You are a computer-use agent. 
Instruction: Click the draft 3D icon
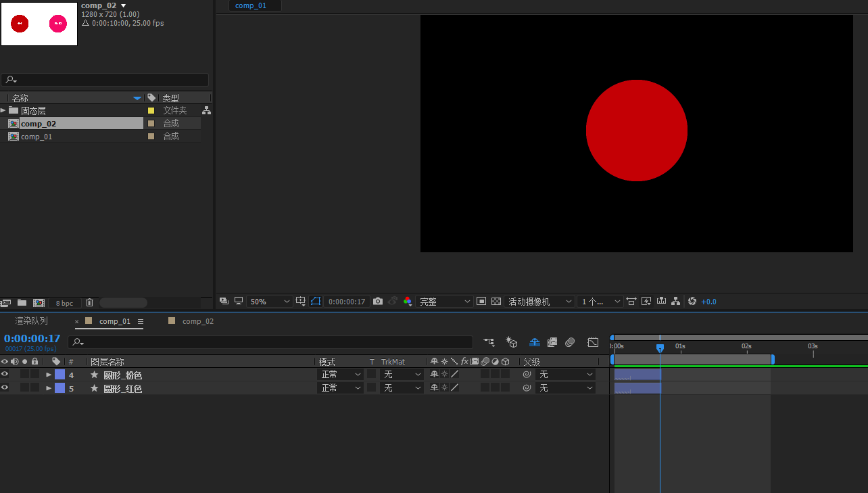point(512,342)
